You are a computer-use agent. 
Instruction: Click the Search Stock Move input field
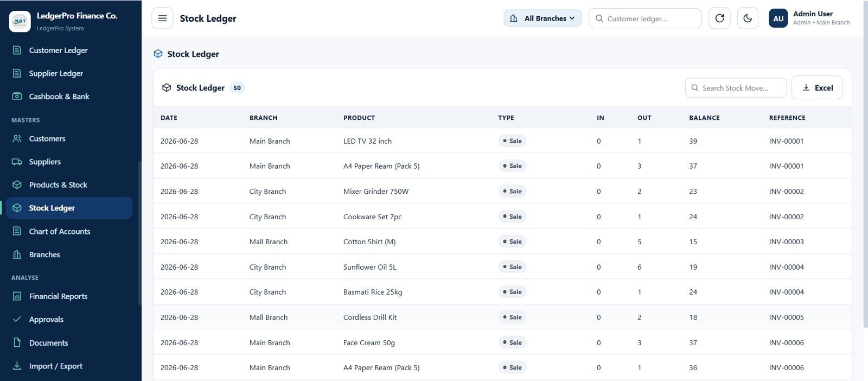click(x=736, y=88)
